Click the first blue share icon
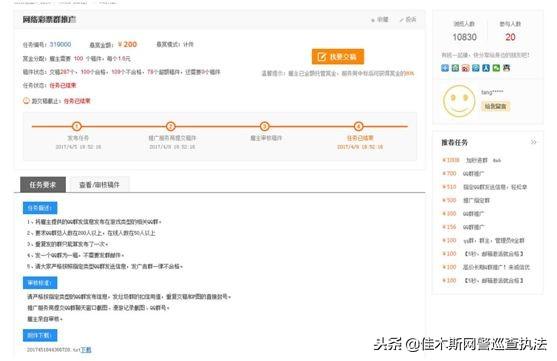The width and height of the screenshot is (557, 361). point(445,68)
